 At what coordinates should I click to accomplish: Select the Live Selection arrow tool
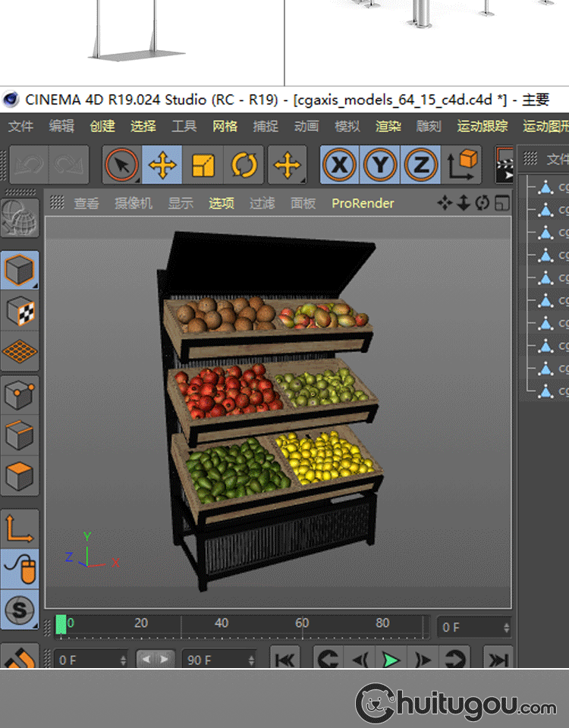[121, 165]
